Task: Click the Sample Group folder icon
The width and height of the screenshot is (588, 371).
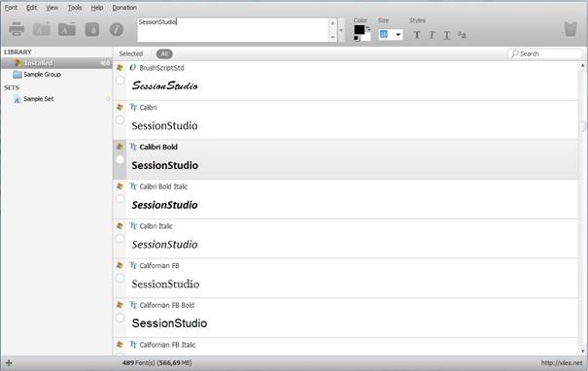Action: 17,74
